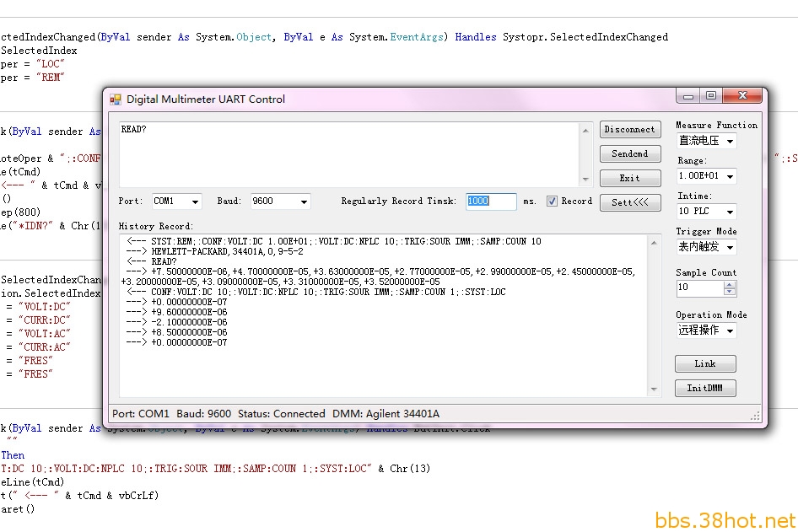
Task: Click the Digital Multimeter window title icon
Action: 116,99
